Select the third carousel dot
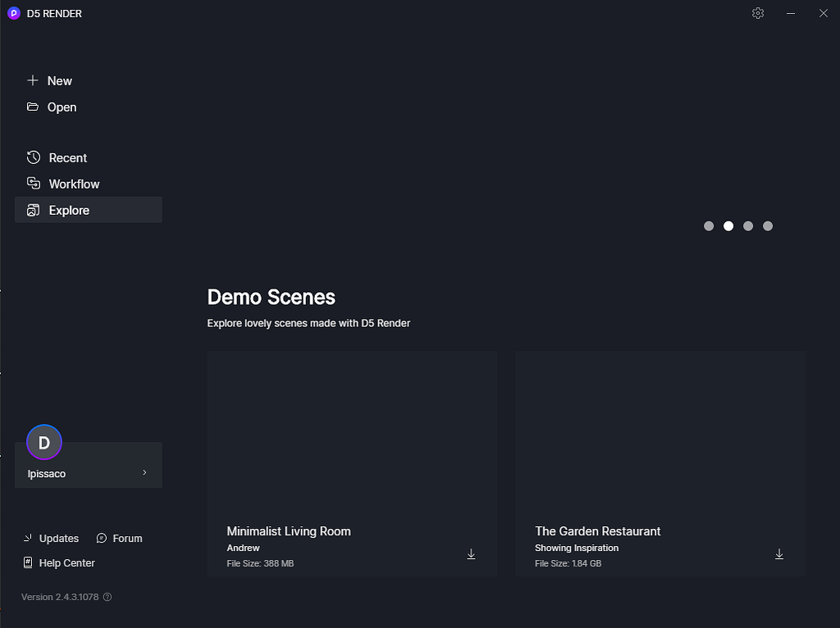The image size is (840, 628). pyautogui.click(x=748, y=226)
